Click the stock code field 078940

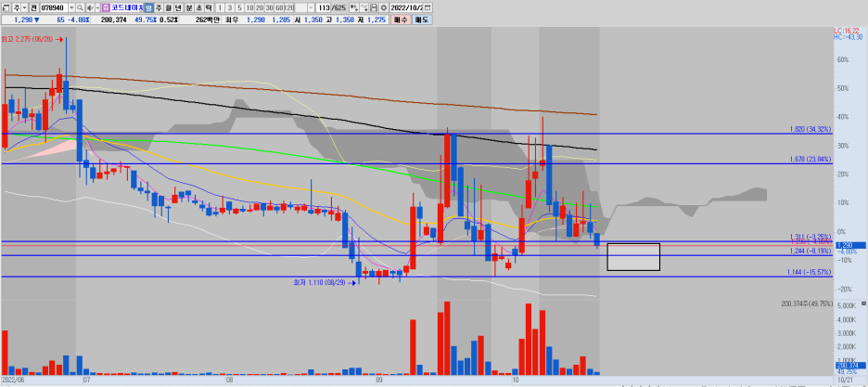click(x=54, y=7)
